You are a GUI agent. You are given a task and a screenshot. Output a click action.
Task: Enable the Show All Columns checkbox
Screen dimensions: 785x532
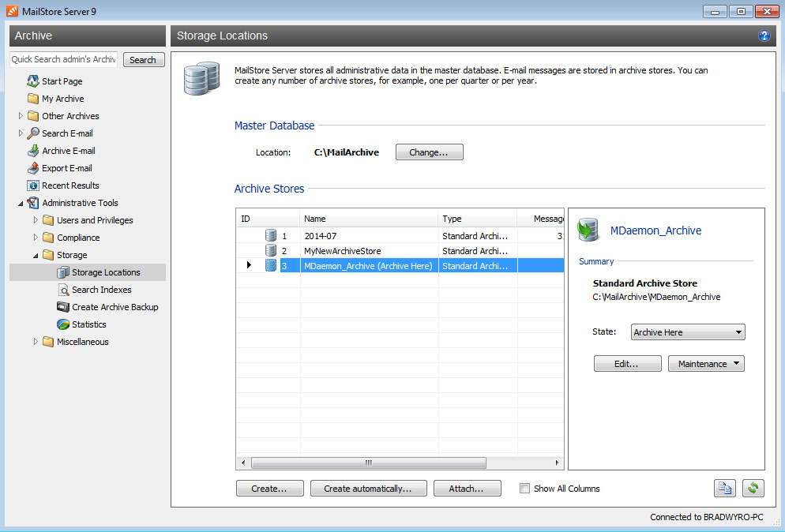[524, 489]
